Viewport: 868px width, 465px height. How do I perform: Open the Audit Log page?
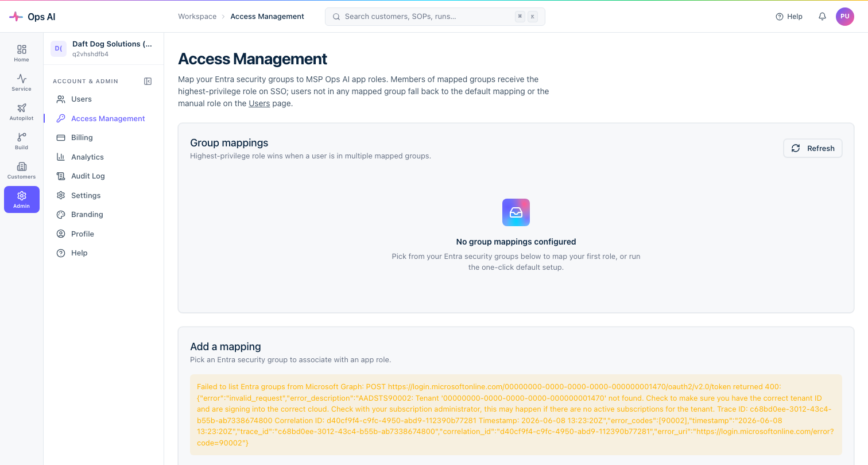[x=103, y=176]
